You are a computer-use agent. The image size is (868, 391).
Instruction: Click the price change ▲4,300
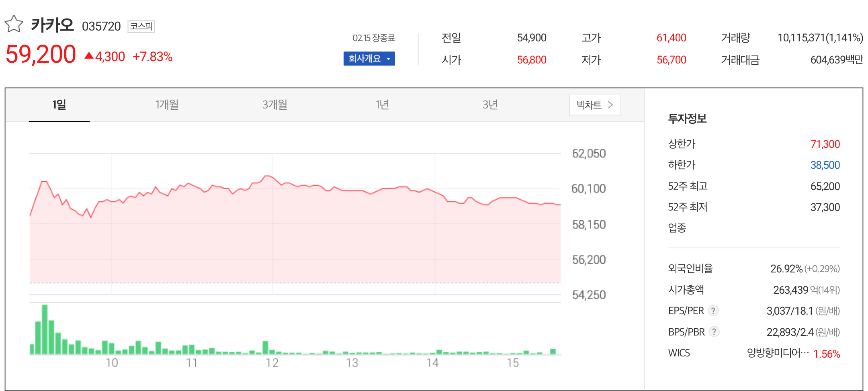tap(104, 57)
